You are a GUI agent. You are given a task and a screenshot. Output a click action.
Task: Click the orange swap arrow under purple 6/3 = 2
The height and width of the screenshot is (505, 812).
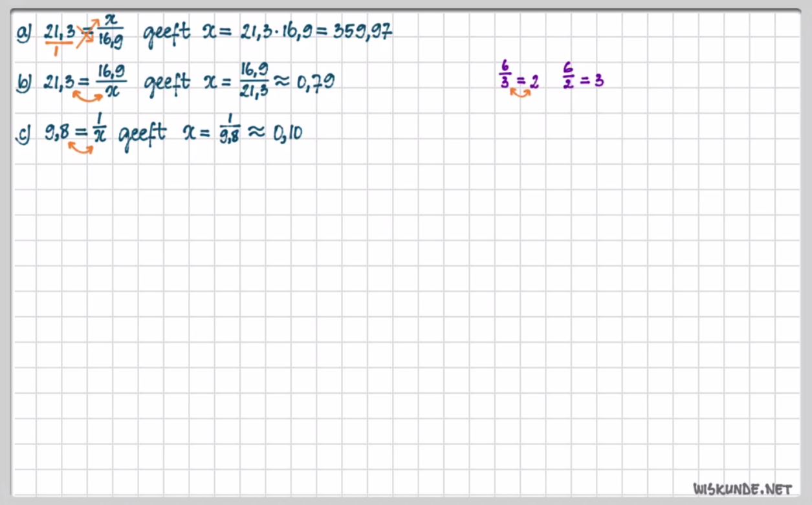[x=521, y=93]
